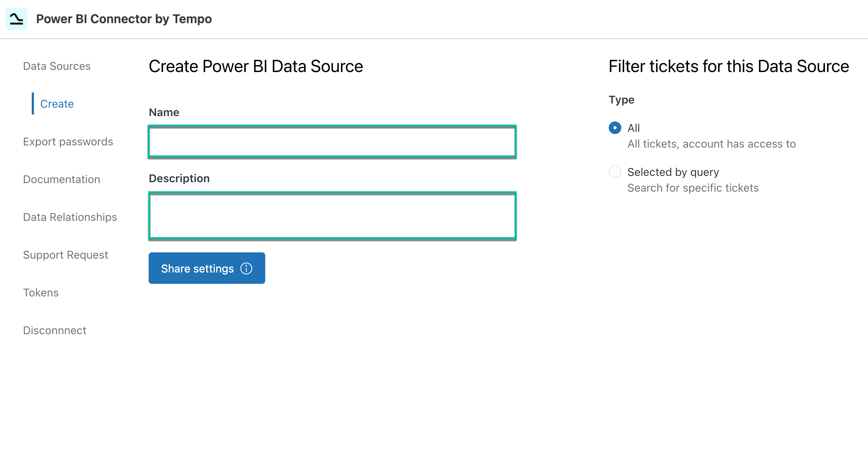Viewport: 868px width, 455px height.
Task: Click the Type section label
Action: 621,99
